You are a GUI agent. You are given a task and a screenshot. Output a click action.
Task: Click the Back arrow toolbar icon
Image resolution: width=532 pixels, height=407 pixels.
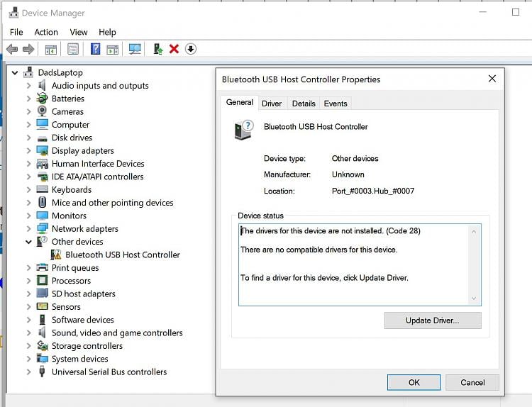click(12, 49)
